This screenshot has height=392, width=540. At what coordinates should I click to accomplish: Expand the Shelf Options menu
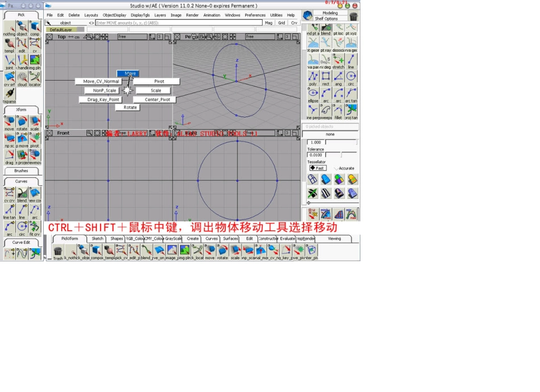[326, 19]
